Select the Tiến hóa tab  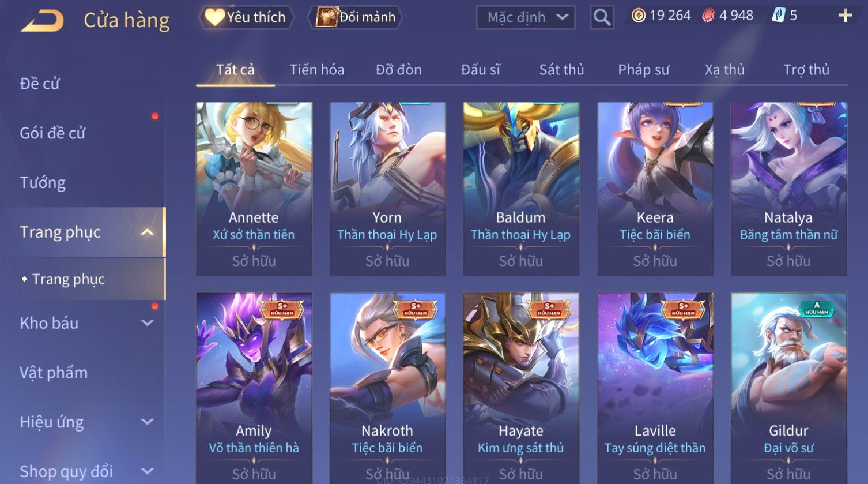point(316,70)
